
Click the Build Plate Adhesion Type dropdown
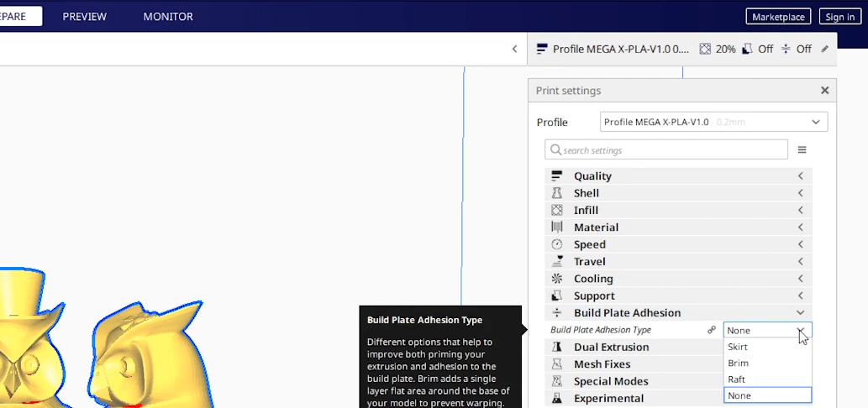767,330
